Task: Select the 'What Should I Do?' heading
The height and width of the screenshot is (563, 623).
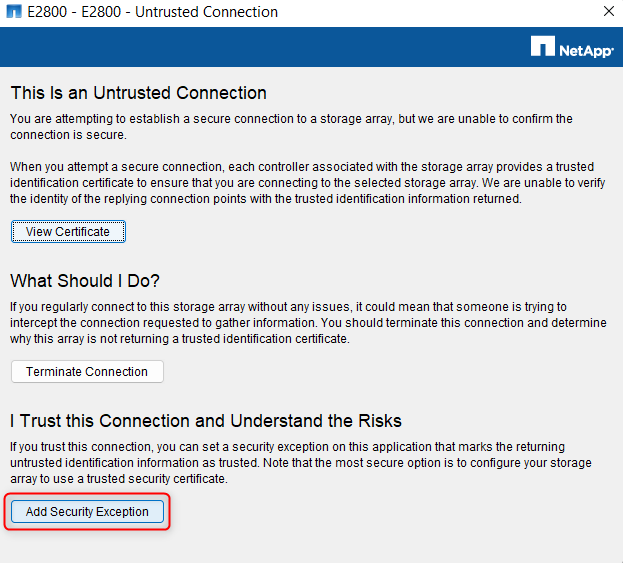Action: click(x=85, y=280)
